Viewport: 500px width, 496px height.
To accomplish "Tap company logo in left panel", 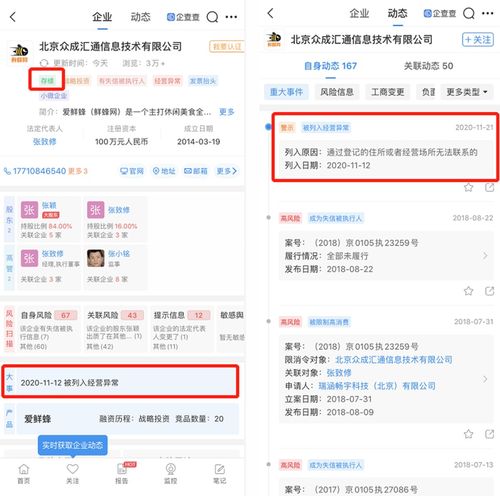I will click(20, 53).
